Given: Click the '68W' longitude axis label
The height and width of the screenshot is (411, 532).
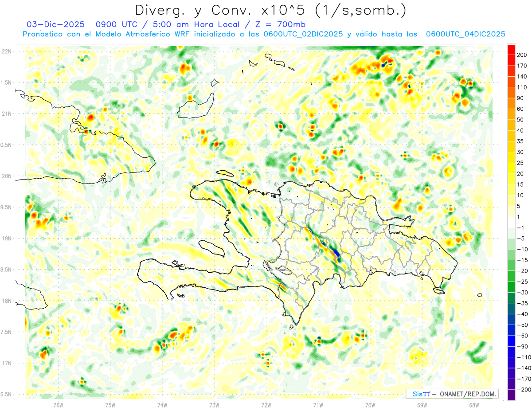Looking at the screenshot, I should pos(474,405).
